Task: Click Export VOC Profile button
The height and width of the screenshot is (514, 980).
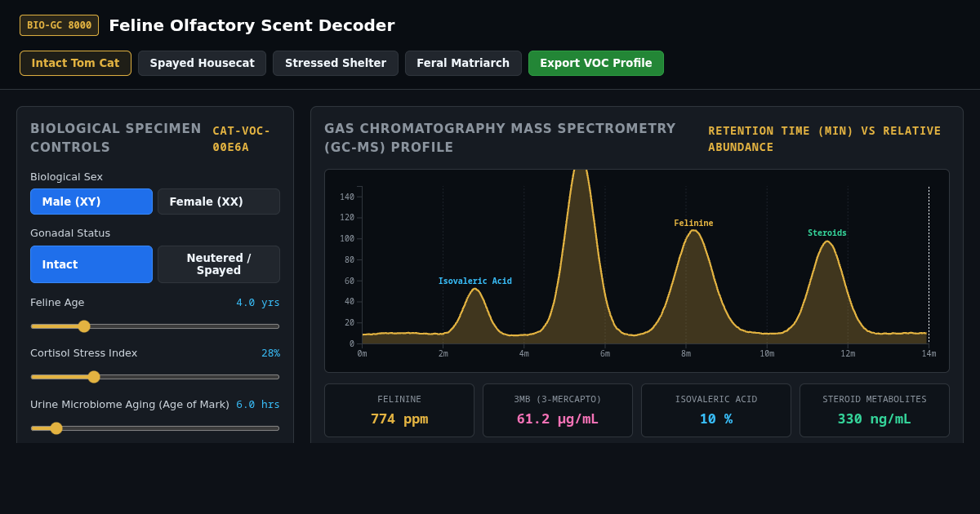Action: coord(596,63)
